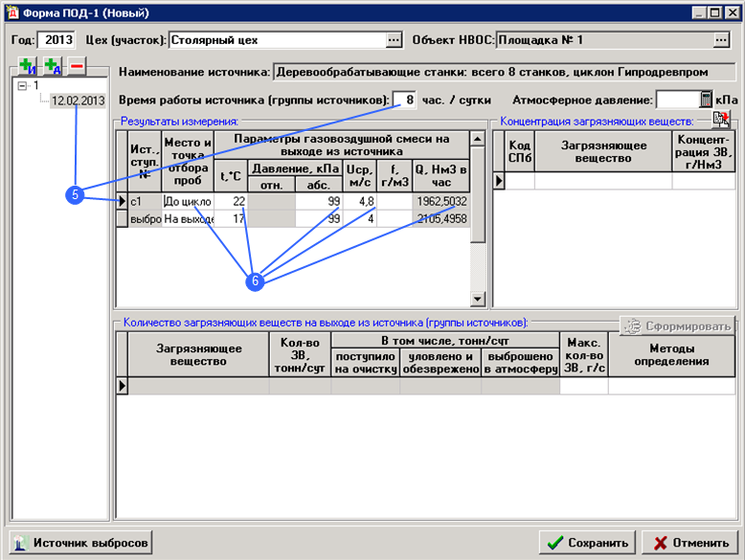Screen dimensions: 745x560
Task: Select the 12.02.2013 tree entry
Action: 78,101
